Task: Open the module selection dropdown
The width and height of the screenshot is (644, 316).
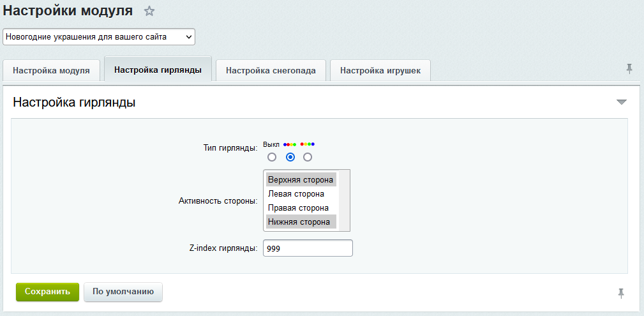Action: 99,37
